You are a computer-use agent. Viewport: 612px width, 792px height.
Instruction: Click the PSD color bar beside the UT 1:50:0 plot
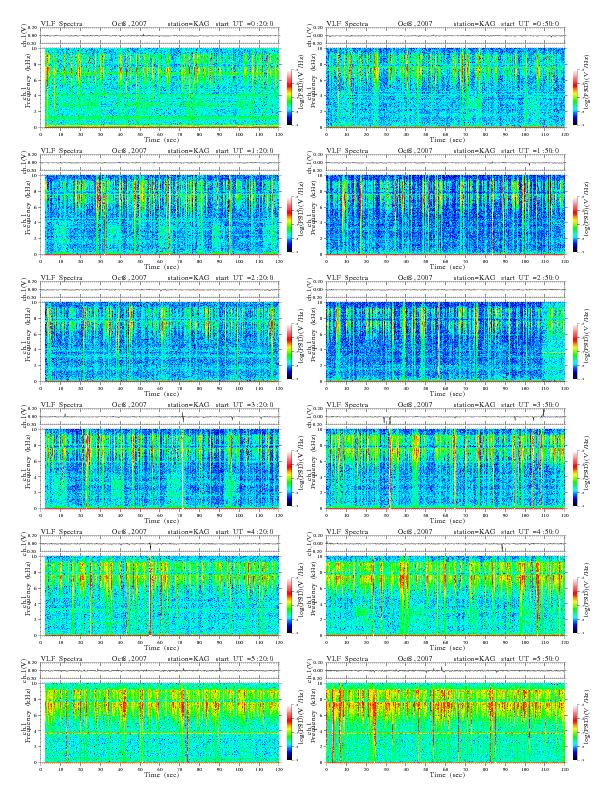(x=576, y=224)
